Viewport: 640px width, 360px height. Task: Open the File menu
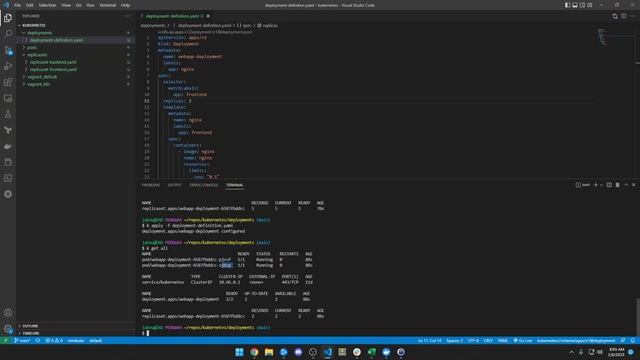click(18, 5)
